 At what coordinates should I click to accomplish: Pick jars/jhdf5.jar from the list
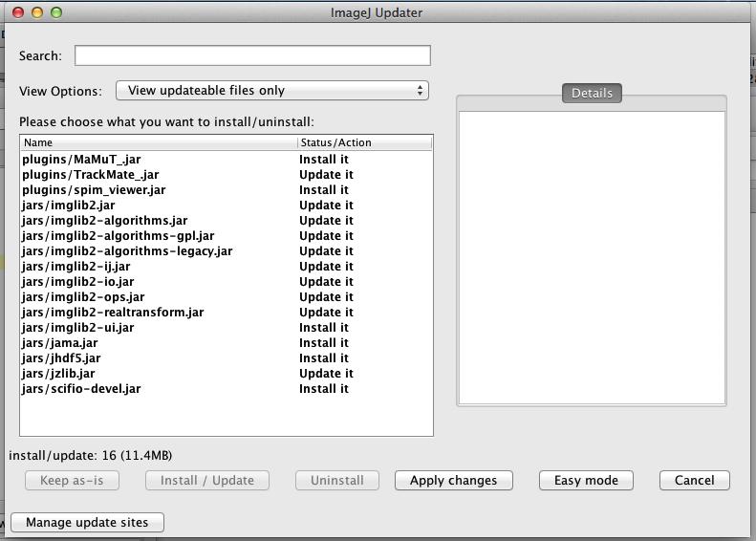click(227, 358)
